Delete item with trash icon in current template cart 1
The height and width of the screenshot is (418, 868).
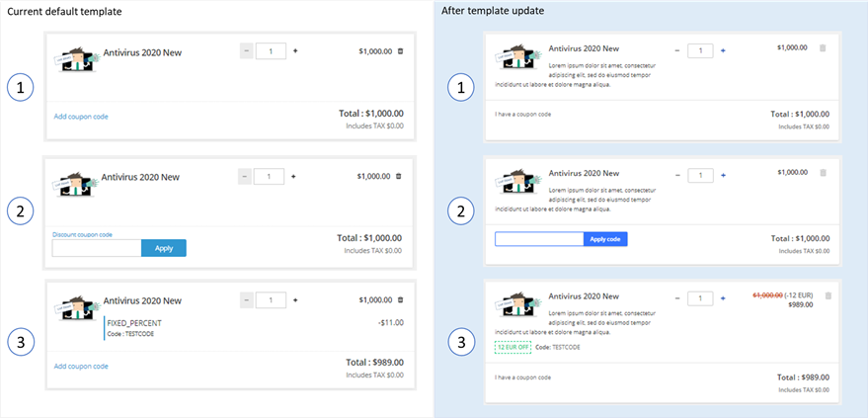[x=401, y=51]
